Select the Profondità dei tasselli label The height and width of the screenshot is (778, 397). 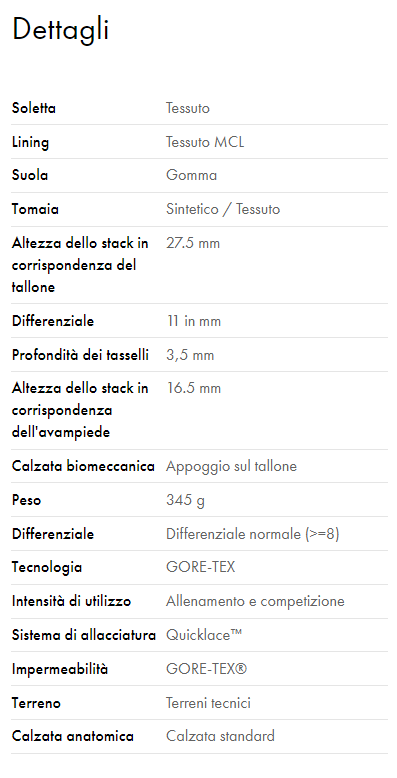click(80, 355)
